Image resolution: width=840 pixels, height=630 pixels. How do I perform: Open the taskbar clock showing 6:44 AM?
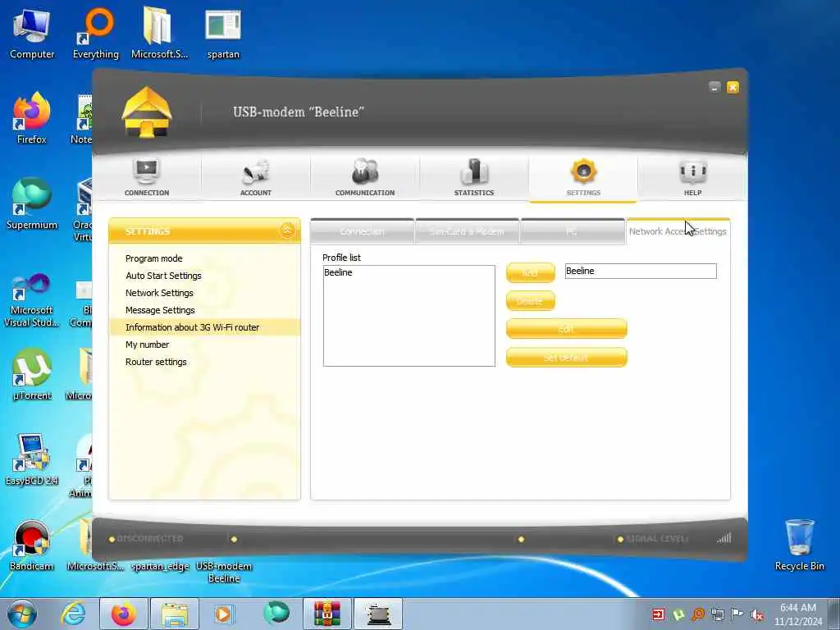798,614
